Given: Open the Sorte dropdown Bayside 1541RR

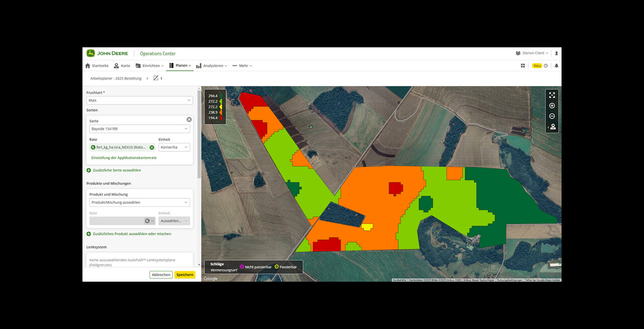Looking at the screenshot, I should click(x=139, y=129).
